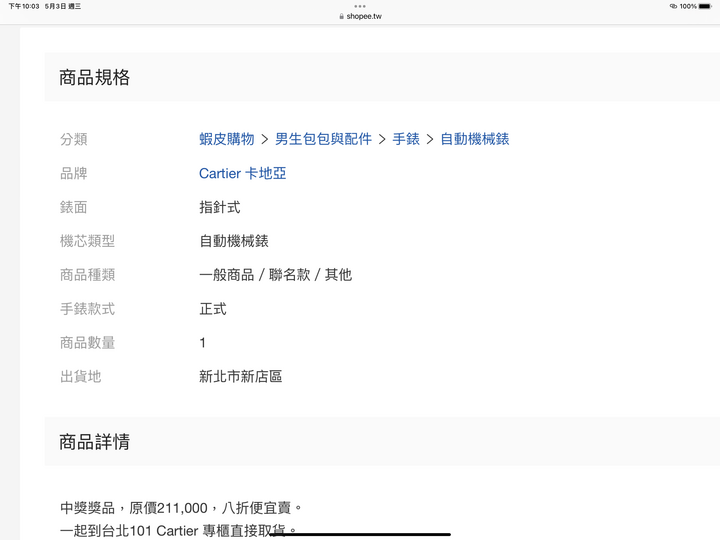
Task: Select the 分類 label
Action: point(73,139)
